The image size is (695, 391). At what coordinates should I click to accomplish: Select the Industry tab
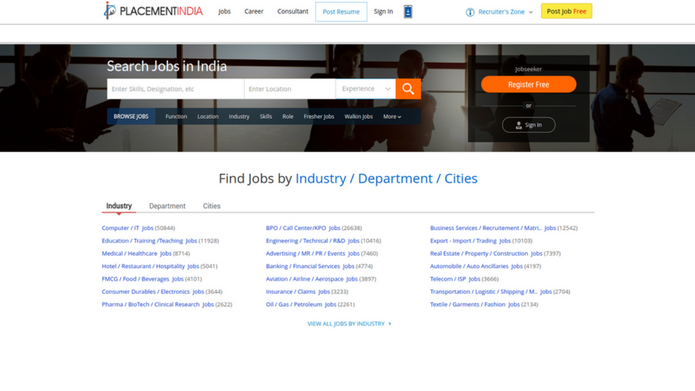(x=119, y=206)
